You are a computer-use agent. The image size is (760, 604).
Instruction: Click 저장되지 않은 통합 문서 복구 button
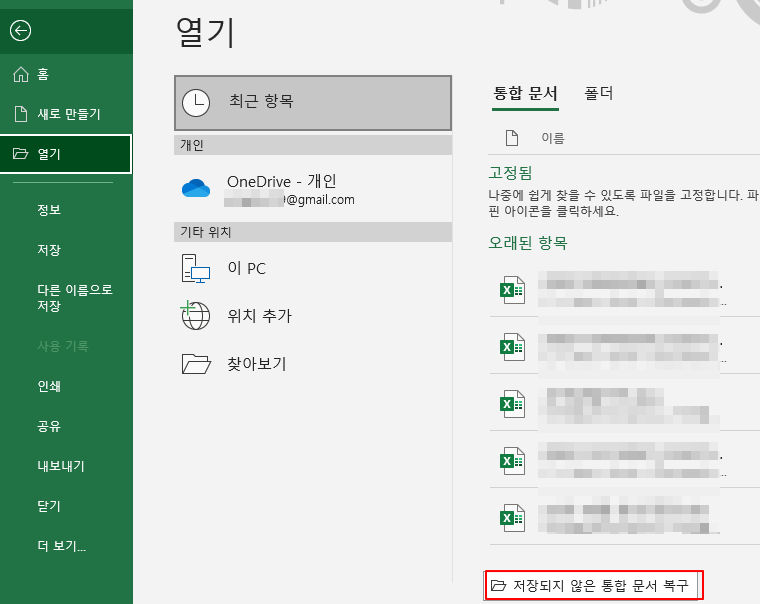[x=593, y=586]
